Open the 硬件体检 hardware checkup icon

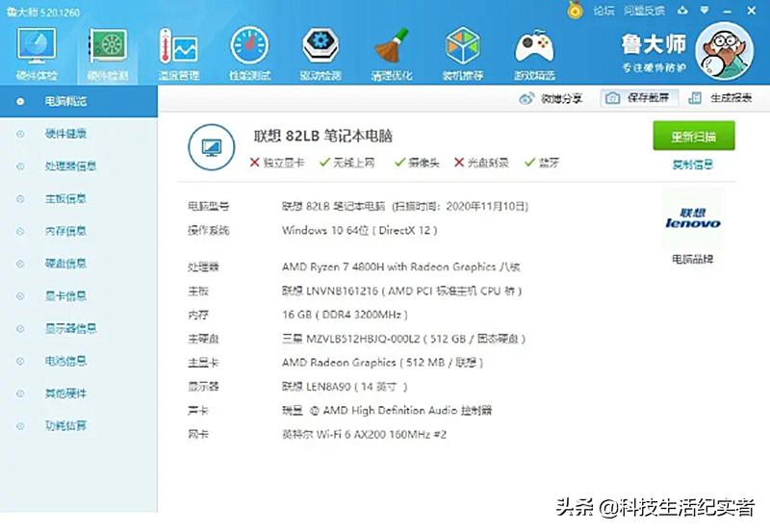(37, 46)
